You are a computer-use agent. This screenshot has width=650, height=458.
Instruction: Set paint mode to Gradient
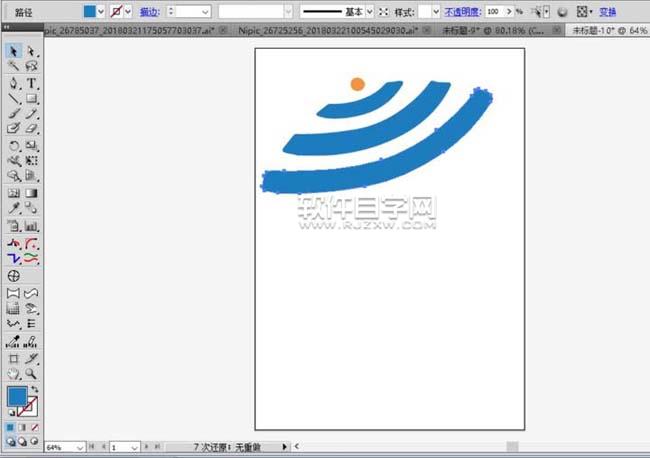[x=22, y=427]
